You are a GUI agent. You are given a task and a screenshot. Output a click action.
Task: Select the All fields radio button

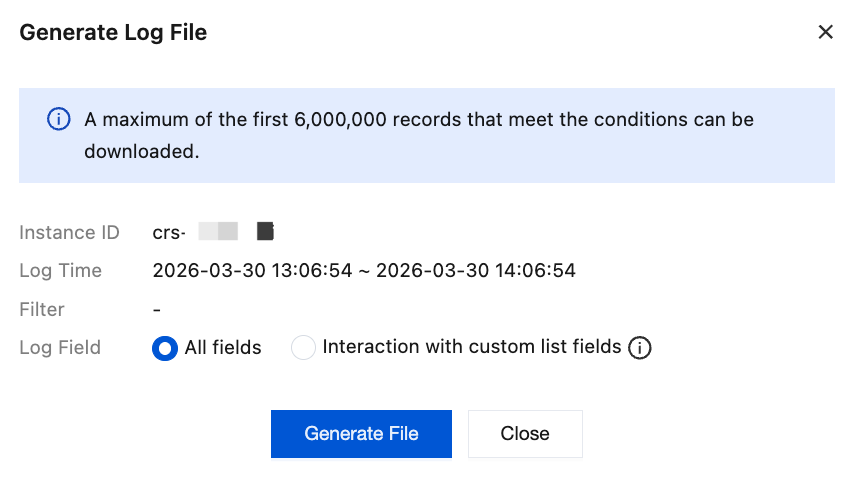click(164, 348)
